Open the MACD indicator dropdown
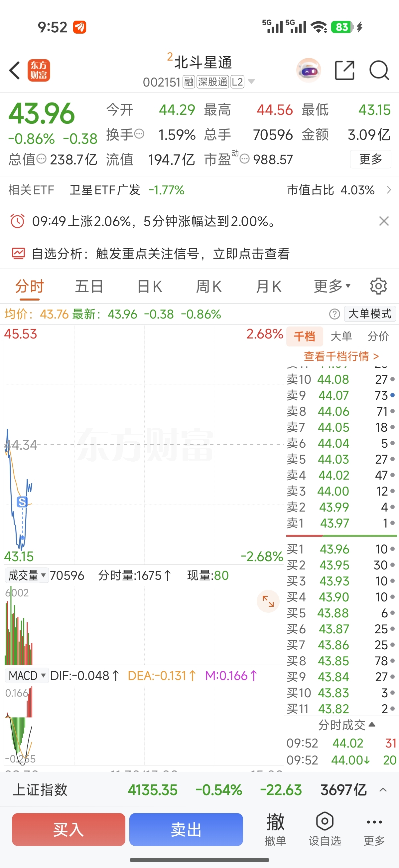399x868 pixels. tap(27, 676)
